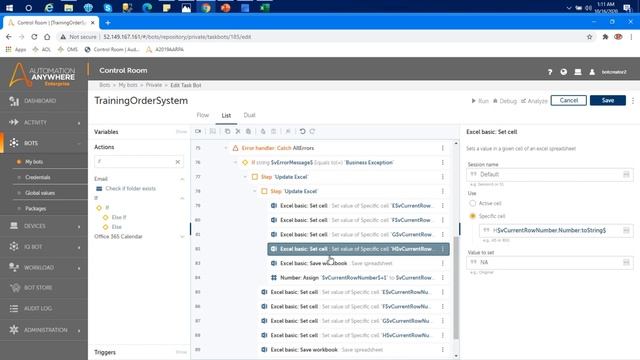Open Credentials in sidebar
Screen dimensions: 640x360
pos(38,178)
